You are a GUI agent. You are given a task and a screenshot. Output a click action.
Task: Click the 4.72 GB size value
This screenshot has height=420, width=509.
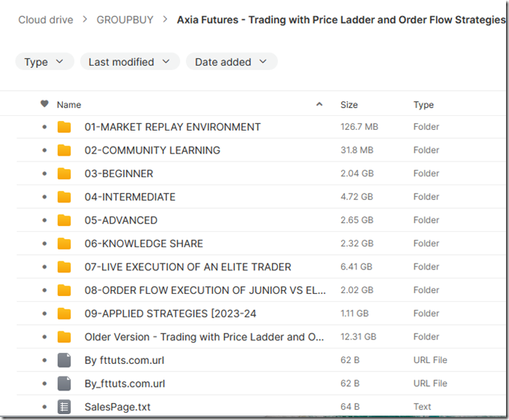[357, 197]
